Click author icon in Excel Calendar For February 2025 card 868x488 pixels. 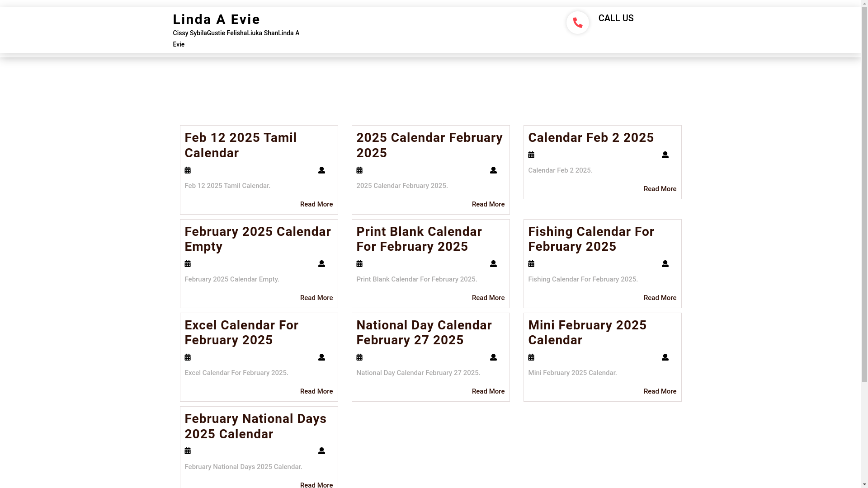(321, 357)
